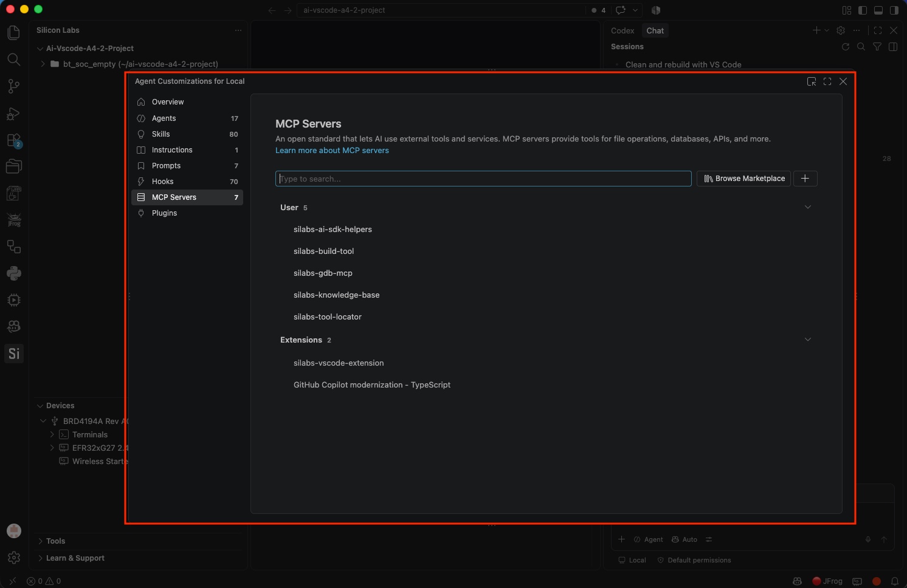Open the Auto model picker
The width and height of the screenshot is (907, 588).
pyautogui.click(x=685, y=539)
